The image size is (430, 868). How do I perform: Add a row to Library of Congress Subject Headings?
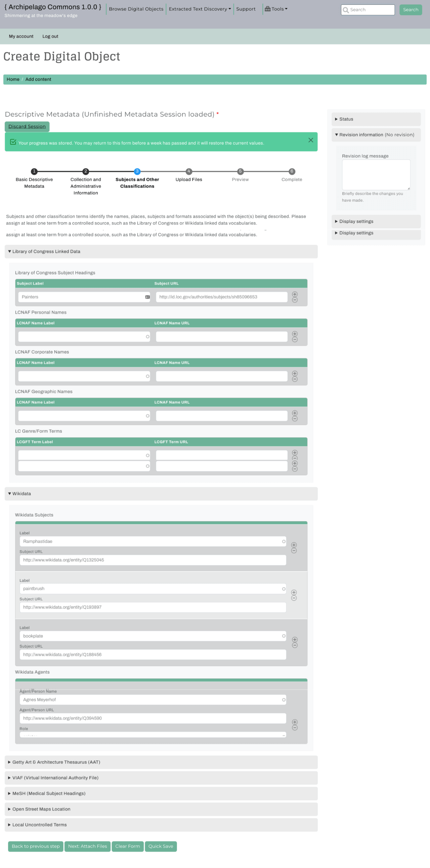pos(294,294)
